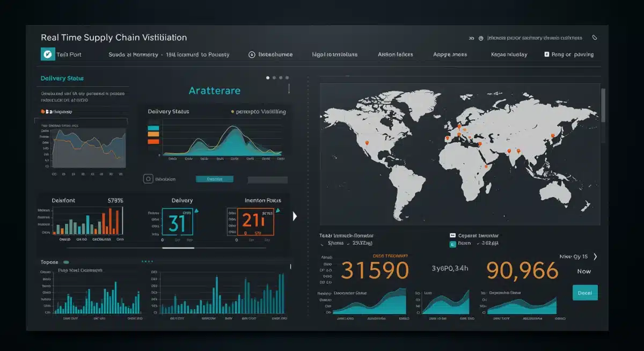The height and width of the screenshot is (351, 644).
Task: Click the teal Deserve button
Action: coord(214,178)
